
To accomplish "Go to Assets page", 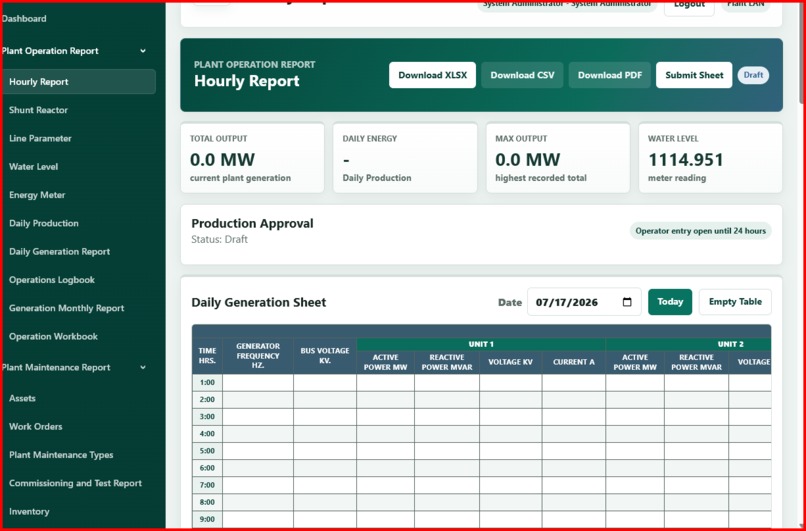I will pyautogui.click(x=22, y=398).
